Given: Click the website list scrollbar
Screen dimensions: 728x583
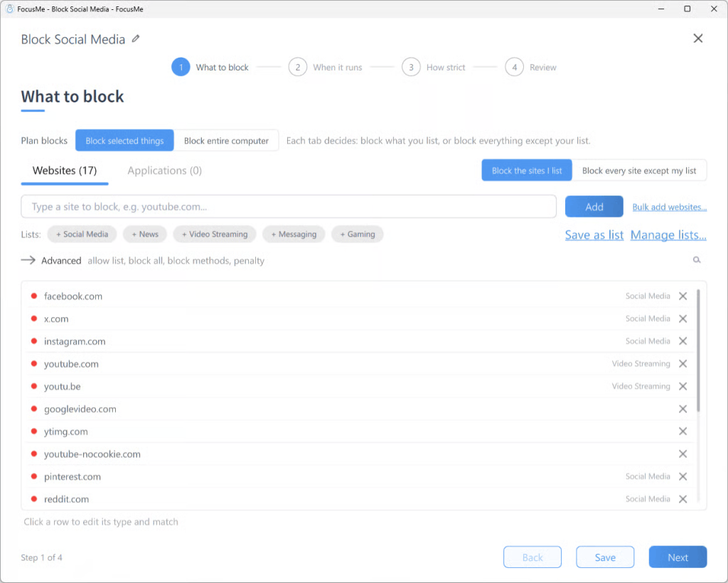Looking at the screenshot, I should coord(698,351).
